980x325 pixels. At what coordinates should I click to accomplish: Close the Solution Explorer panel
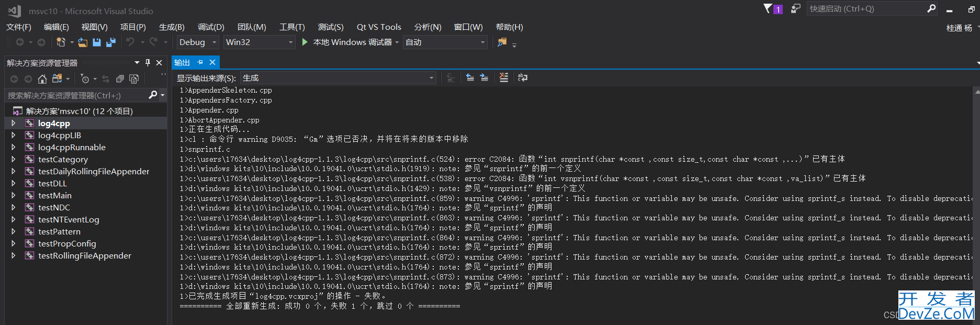159,62
